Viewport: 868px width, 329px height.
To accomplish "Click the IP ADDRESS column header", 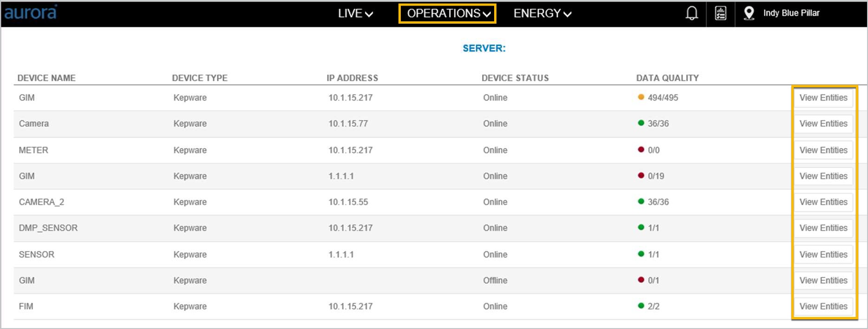I will (x=352, y=78).
